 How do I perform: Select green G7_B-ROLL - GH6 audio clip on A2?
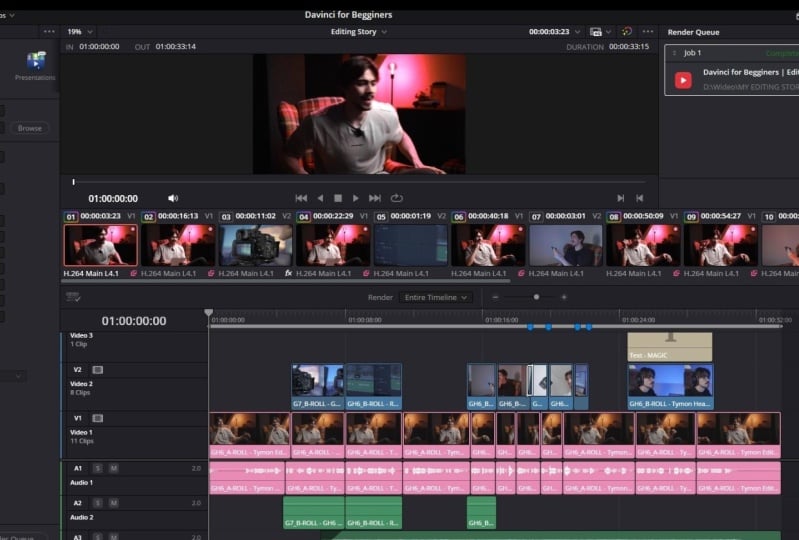(x=314, y=513)
